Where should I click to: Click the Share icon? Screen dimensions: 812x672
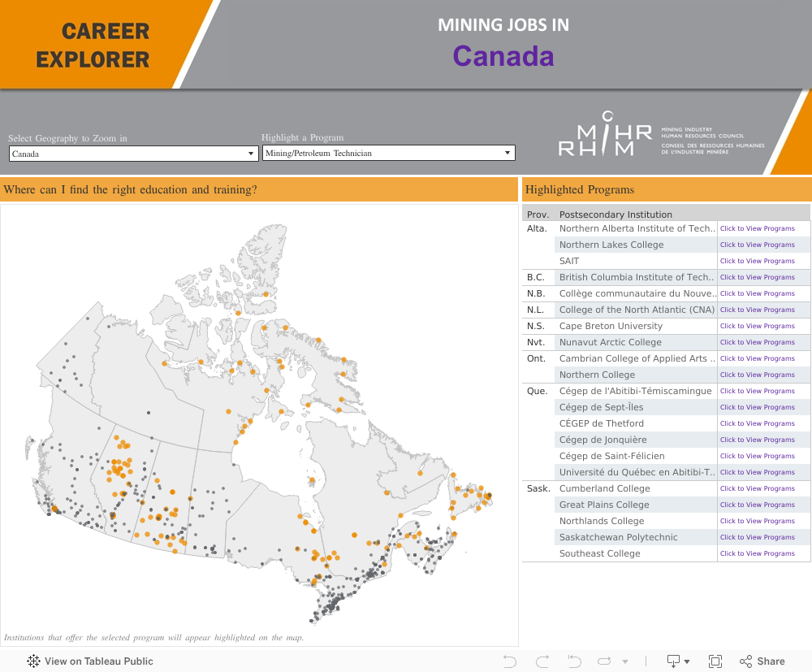[762, 661]
